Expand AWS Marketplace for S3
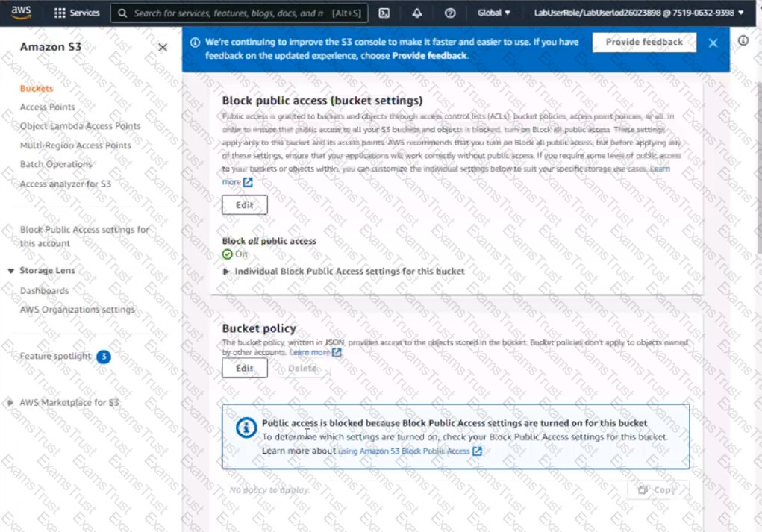Image resolution: width=762 pixels, height=532 pixels. 10,403
